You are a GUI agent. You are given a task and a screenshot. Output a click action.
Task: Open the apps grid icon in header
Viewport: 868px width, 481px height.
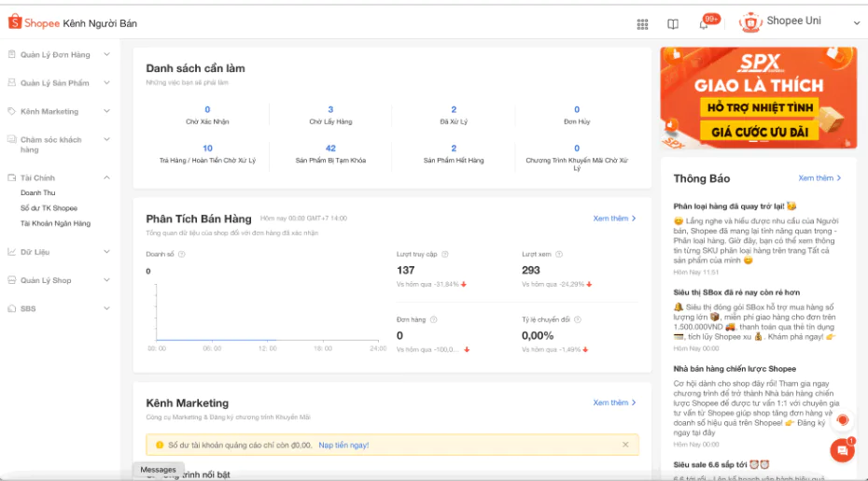tap(642, 24)
